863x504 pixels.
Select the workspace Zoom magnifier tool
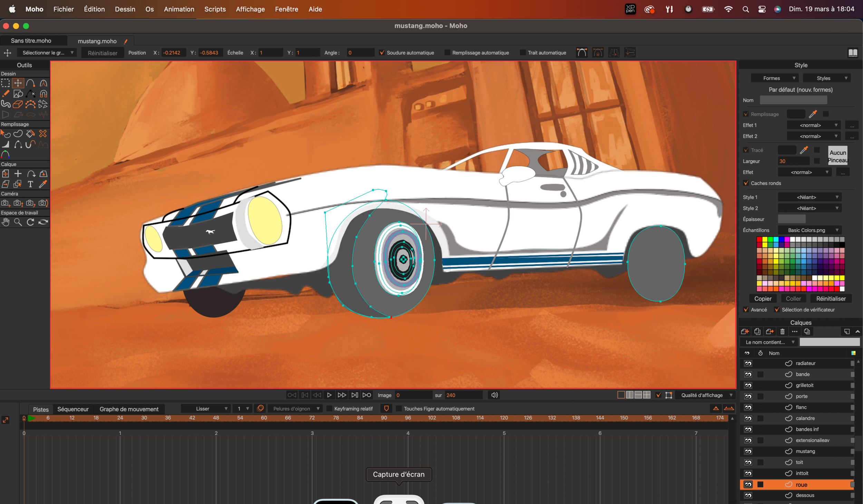(18, 222)
